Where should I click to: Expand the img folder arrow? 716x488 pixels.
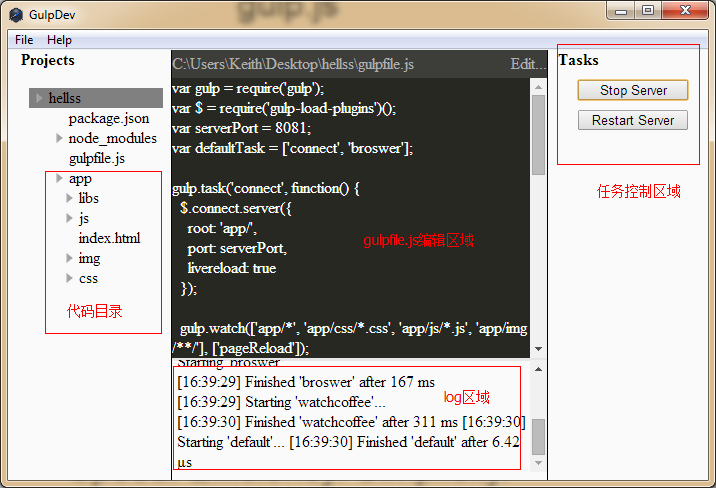69,258
